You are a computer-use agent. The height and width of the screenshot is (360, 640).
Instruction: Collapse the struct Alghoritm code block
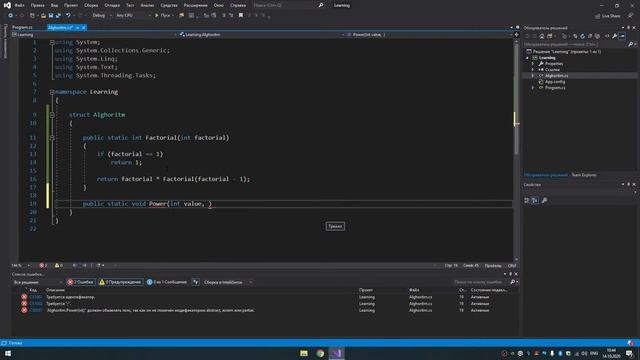(52, 115)
